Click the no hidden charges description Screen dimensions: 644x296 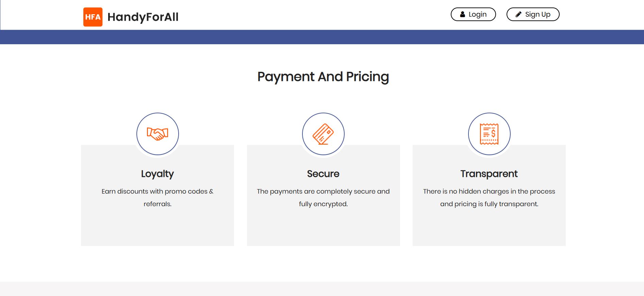click(x=489, y=197)
